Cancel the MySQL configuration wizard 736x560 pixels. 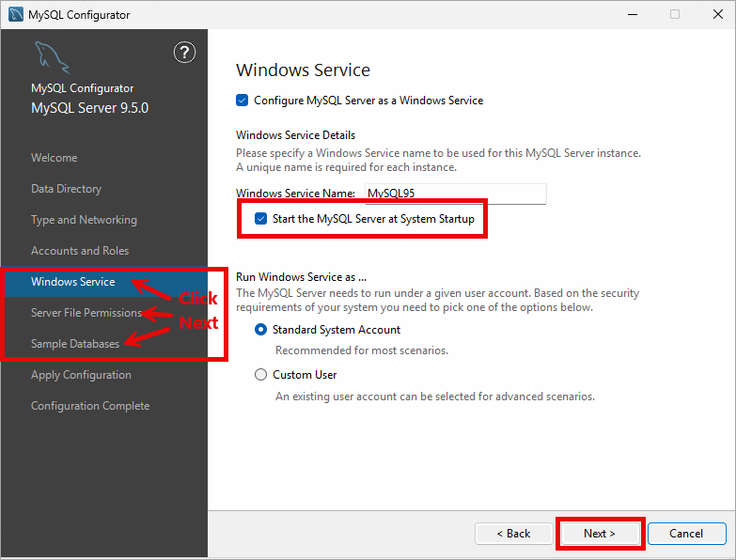coord(686,534)
